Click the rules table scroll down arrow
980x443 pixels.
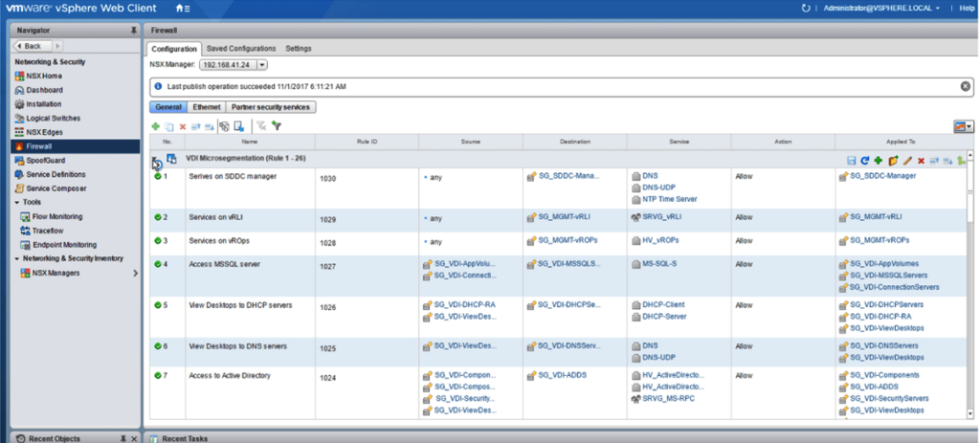tap(970, 413)
